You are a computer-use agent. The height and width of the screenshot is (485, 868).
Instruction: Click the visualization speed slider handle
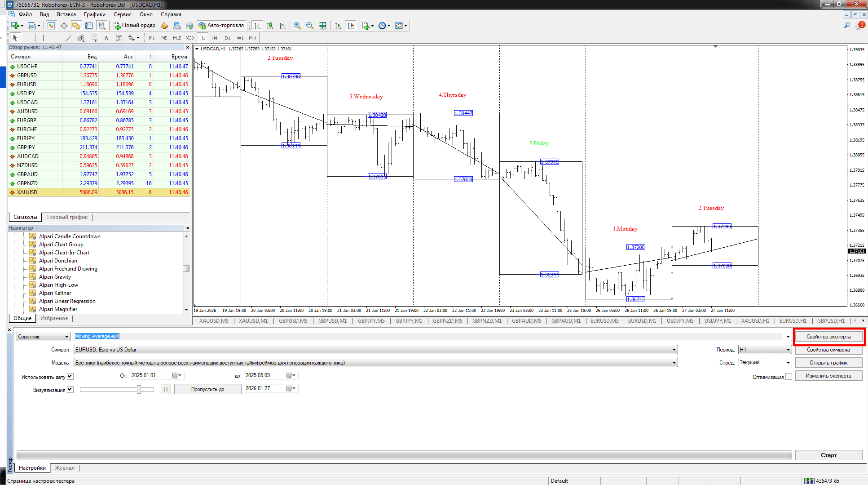[x=139, y=389]
